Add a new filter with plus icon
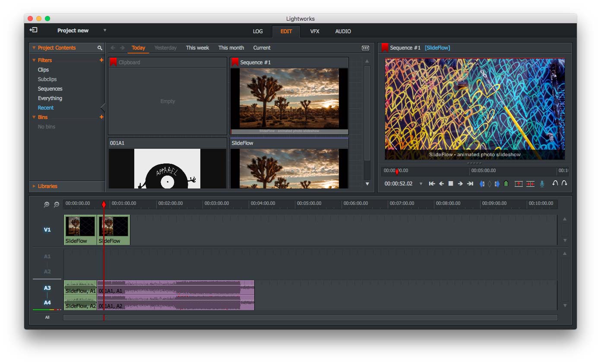Screen dimensions: 601x364 pyautogui.click(x=101, y=60)
